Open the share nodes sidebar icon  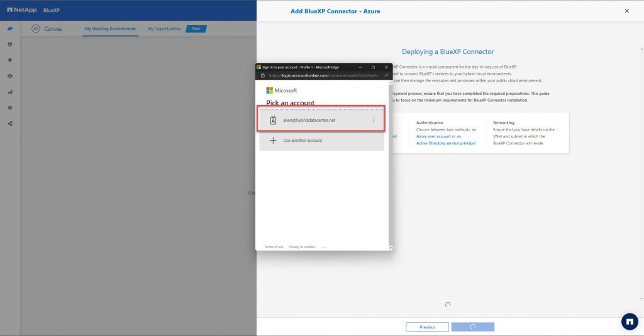coord(10,124)
